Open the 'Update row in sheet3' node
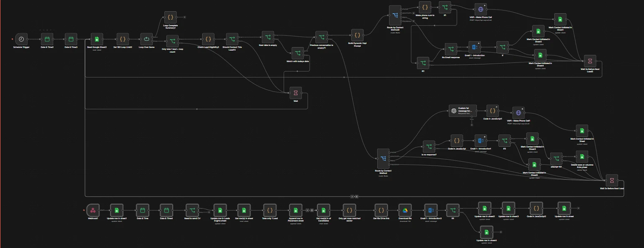The width and height of the screenshot is (644, 248). 508,208
